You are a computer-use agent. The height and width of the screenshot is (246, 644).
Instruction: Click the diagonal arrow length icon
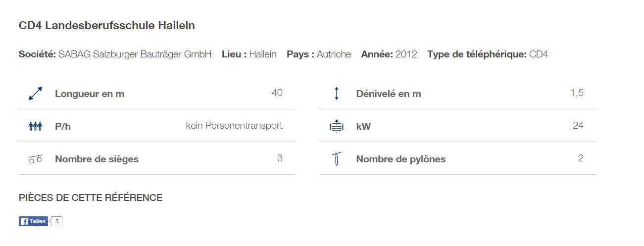point(35,94)
